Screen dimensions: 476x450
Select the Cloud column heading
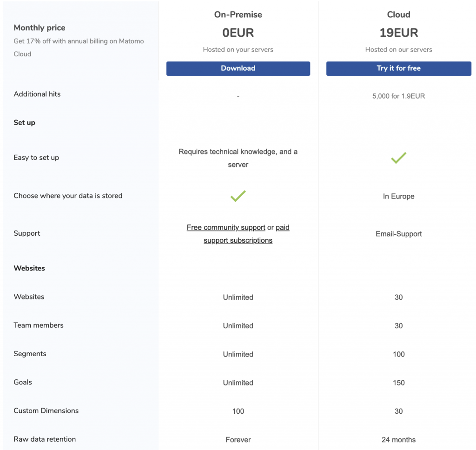[x=398, y=14]
